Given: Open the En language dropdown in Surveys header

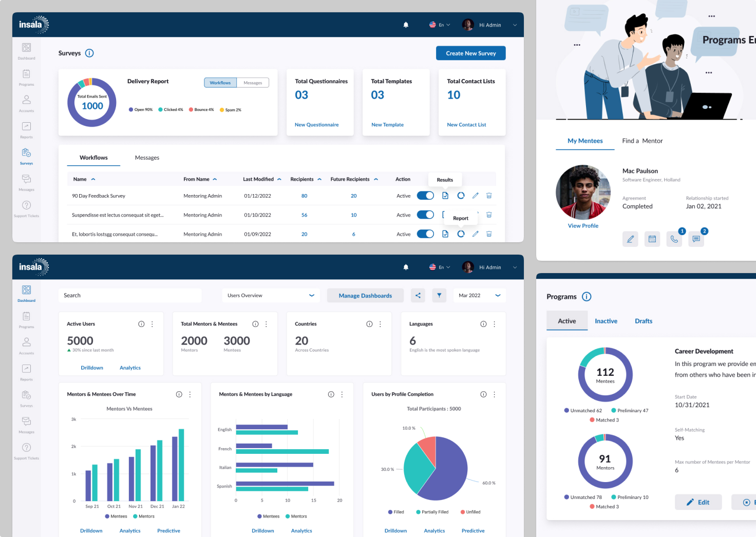Looking at the screenshot, I should 440,25.
